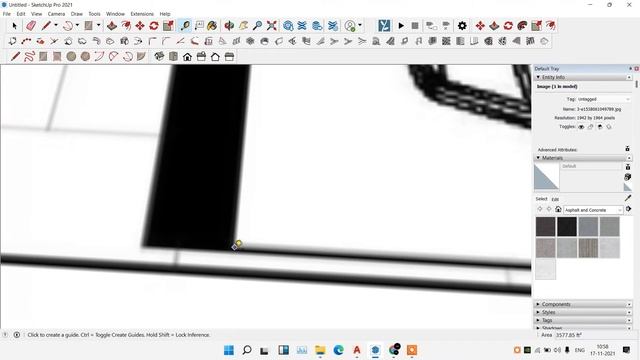Toggle the lock icon in Entity Info
640x360 pixels.
(590, 127)
